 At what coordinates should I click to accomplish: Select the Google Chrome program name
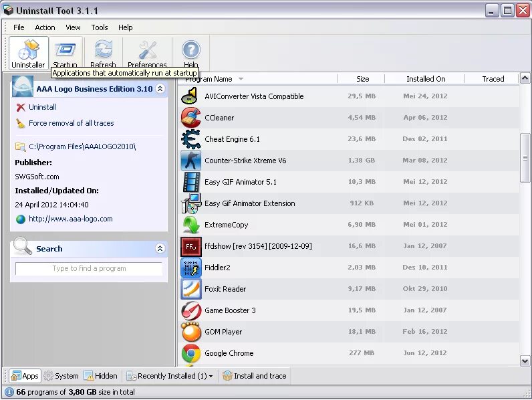229,353
